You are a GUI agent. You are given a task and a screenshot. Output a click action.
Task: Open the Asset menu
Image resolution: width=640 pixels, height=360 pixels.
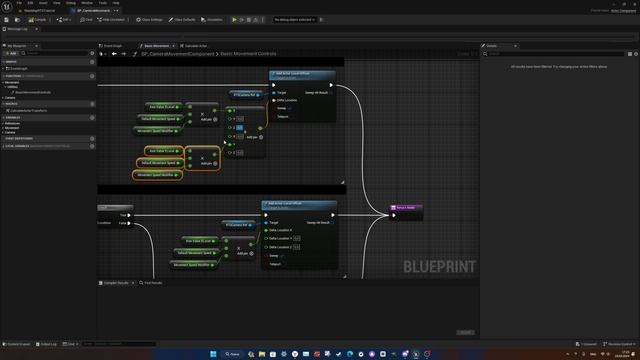pyautogui.click(x=43, y=3)
